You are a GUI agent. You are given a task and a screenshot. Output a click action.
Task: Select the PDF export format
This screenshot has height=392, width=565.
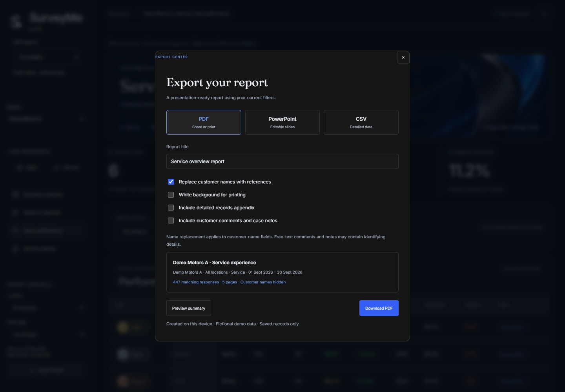204,122
